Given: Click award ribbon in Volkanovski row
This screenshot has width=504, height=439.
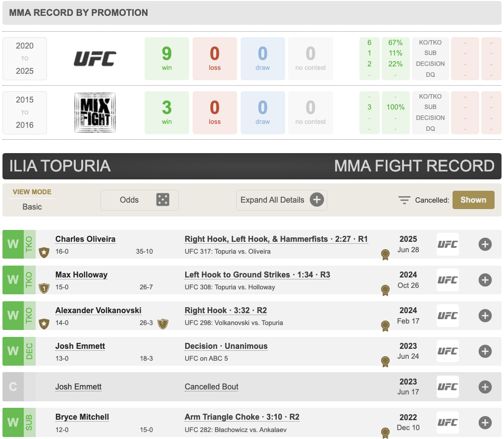Looking at the screenshot, I should coord(385,326).
